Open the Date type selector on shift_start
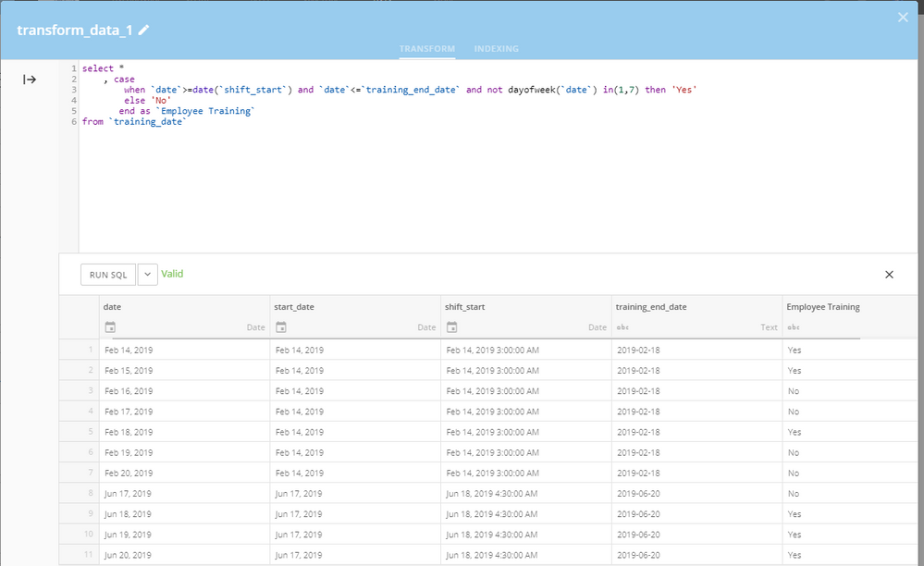924x566 pixels. click(597, 326)
